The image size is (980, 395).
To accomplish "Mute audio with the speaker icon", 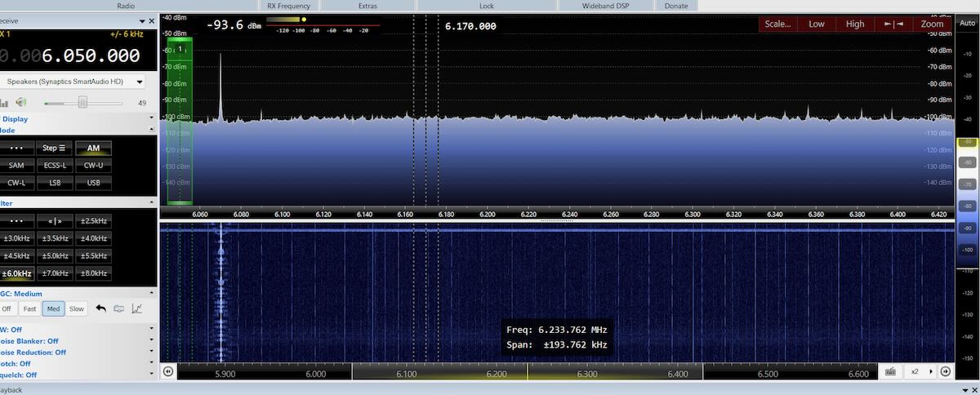I will (21, 102).
